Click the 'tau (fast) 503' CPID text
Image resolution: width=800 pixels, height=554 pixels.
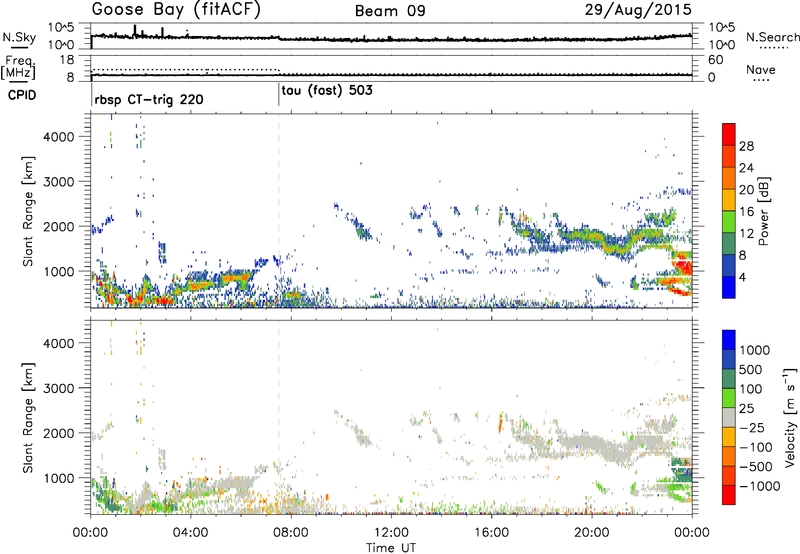coord(327,90)
